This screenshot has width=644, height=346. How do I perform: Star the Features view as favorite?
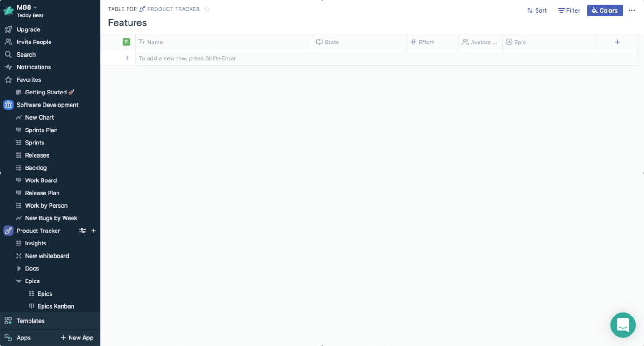(208, 9)
